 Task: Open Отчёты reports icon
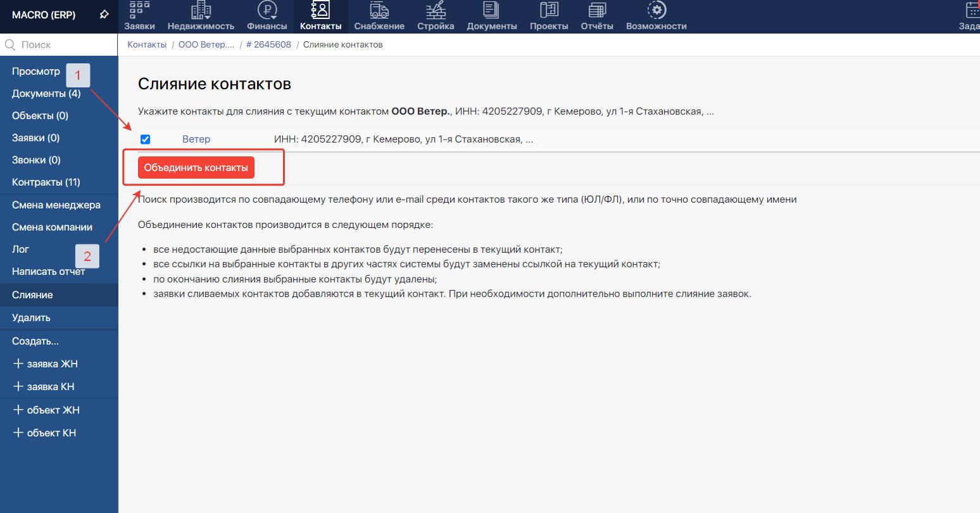(x=597, y=10)
